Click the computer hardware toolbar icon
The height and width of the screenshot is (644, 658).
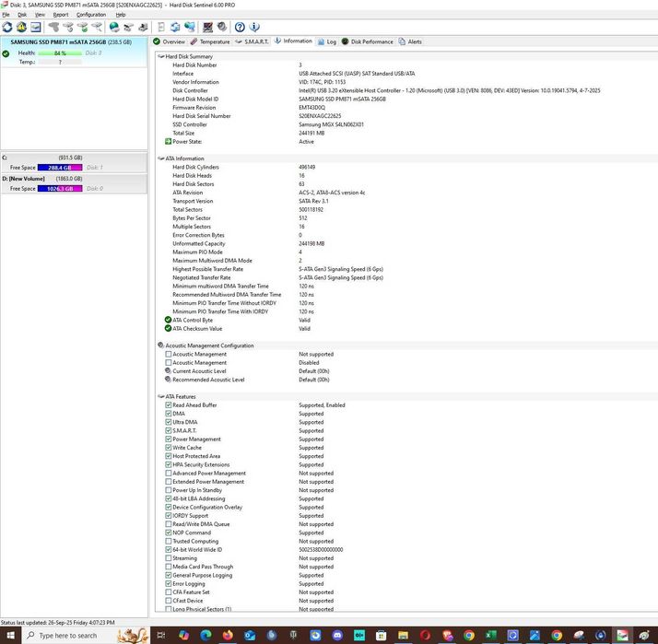click(x=143, y=28)
